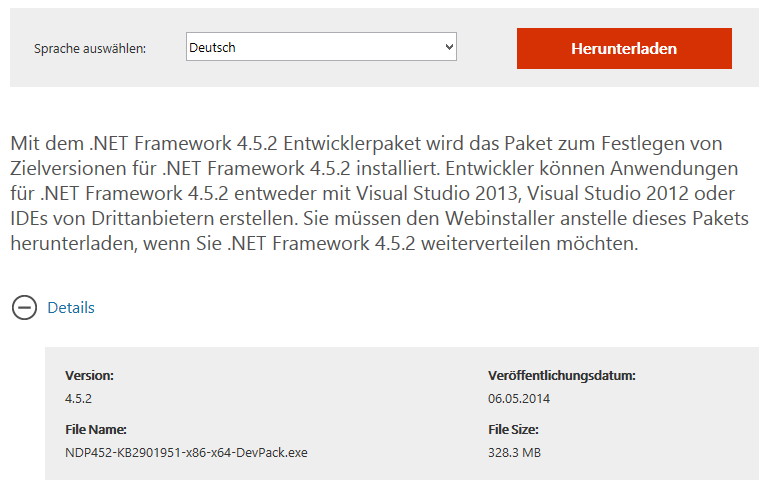Click the blue Details link
765x493 pixels.
click(x=71, y=308)
